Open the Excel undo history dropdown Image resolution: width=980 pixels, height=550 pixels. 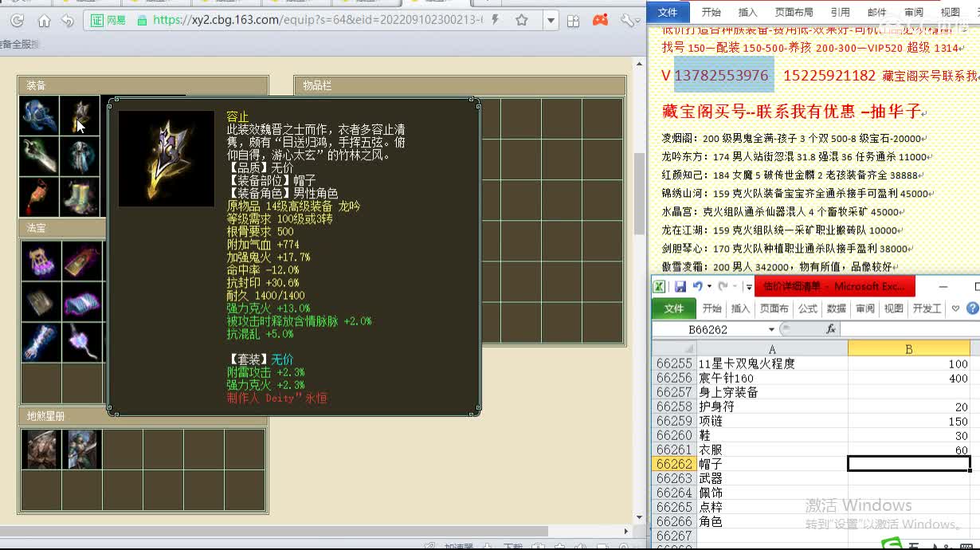pos(708,287)
